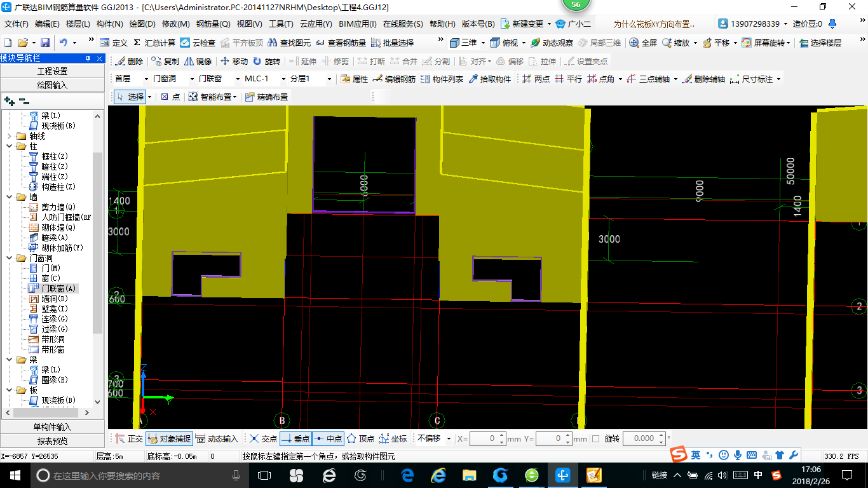Click the 定义 (Define) toolbar icon

[x=114, y=43]
